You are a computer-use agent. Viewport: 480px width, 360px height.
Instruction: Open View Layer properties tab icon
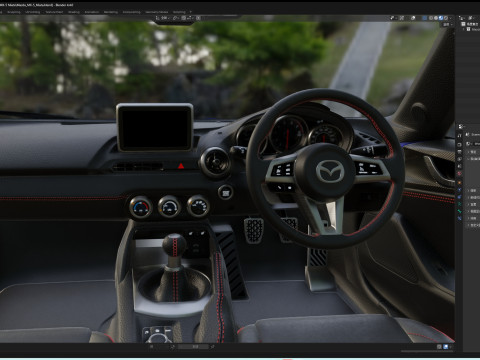point(459,159)
